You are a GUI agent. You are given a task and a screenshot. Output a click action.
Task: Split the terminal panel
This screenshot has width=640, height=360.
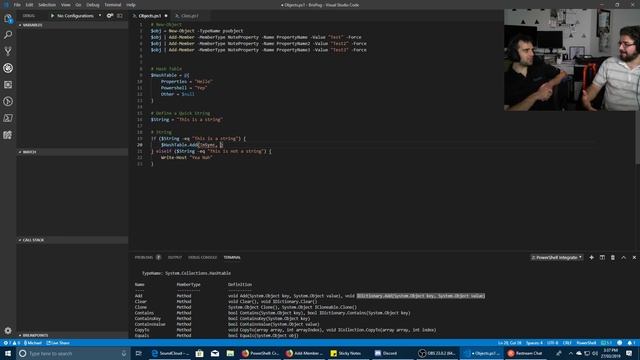(x=602, y=258)
